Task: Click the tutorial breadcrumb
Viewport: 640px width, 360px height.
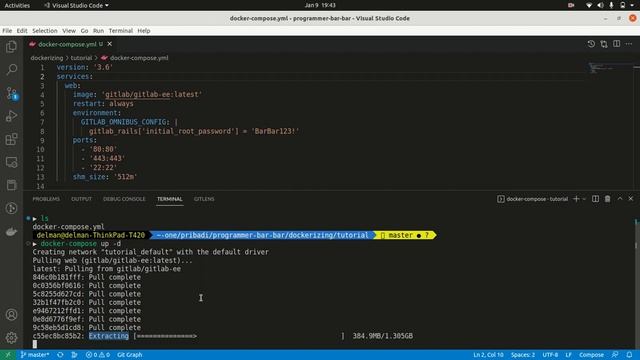Action: coord(81,58)
